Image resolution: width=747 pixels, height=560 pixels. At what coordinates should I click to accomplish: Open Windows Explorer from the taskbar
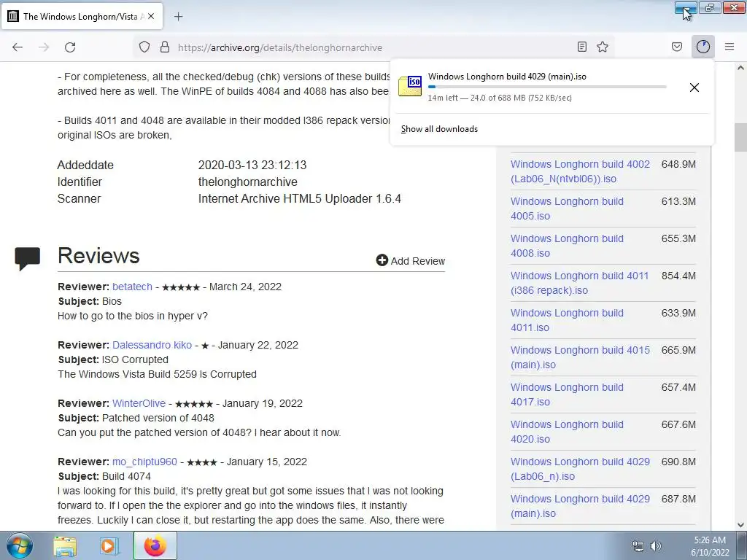(x=65, y=545)
